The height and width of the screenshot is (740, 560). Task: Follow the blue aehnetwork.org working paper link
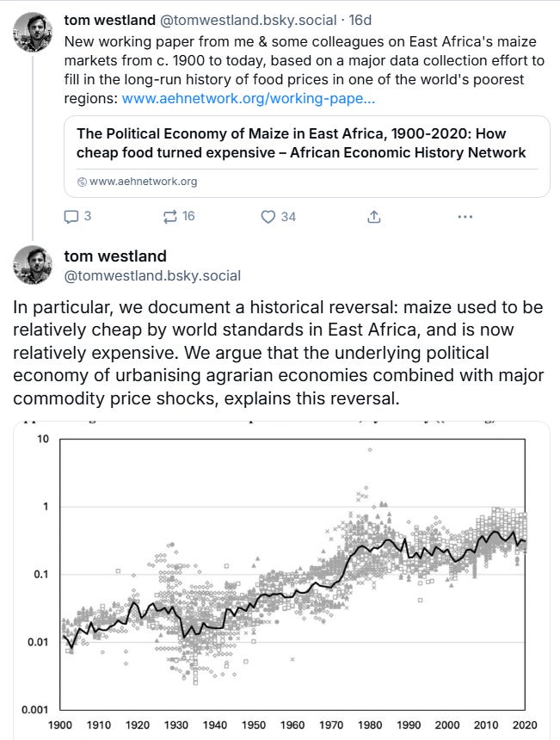tap(249, 99)
